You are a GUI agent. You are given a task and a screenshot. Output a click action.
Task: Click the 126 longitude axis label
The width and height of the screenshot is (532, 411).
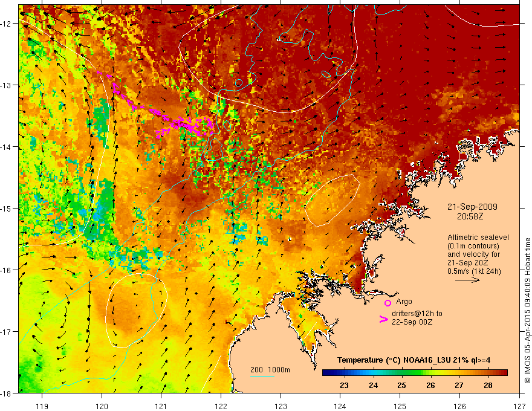(459, 407)
